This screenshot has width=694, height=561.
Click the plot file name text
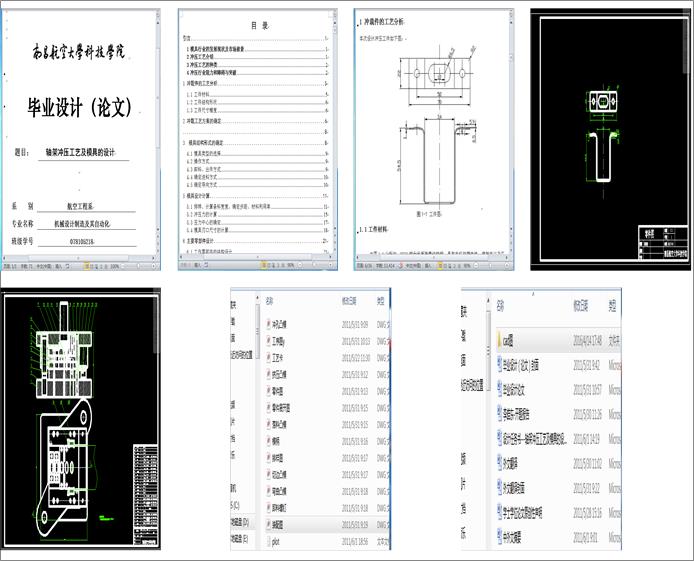tap(276, 542)
